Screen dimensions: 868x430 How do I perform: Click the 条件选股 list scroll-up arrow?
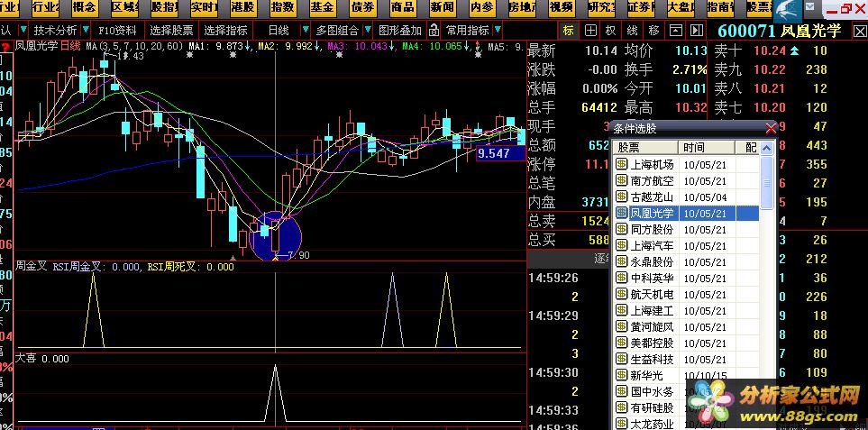click(767, 148)
